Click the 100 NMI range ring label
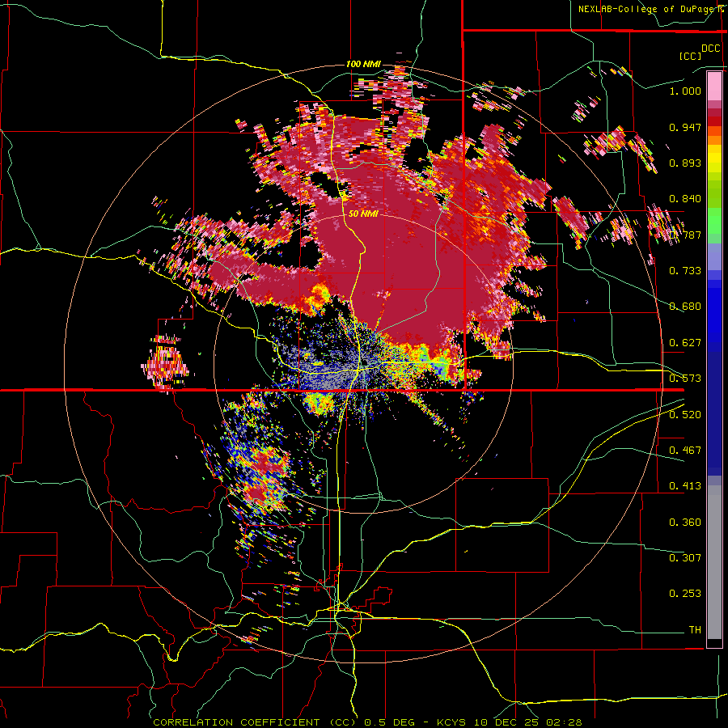728x728 pixels. pyautogui.click(x=363, y=64)
